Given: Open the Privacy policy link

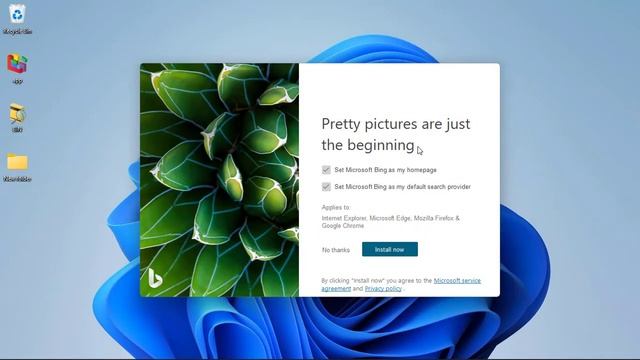Looking at the screenshot, I should [383, 288].
